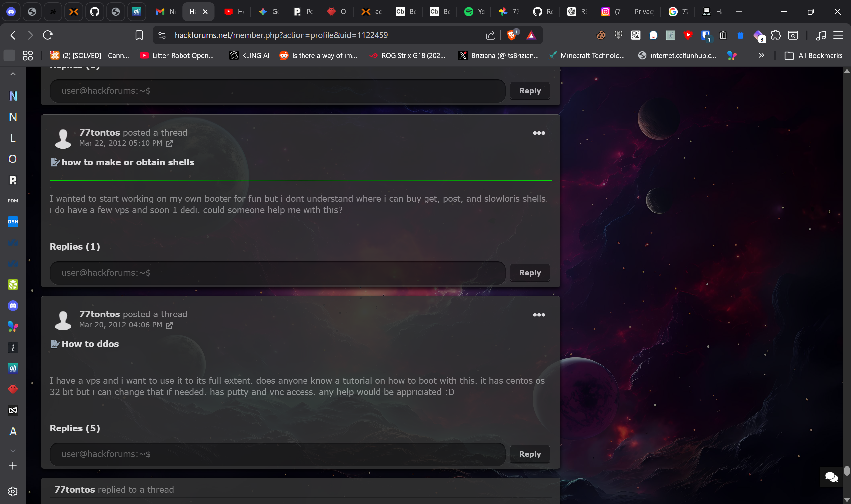Expand hidden bookmarks with double chevron
The image size is (851, 504).
pyautogui.click(x=761, y=56)
